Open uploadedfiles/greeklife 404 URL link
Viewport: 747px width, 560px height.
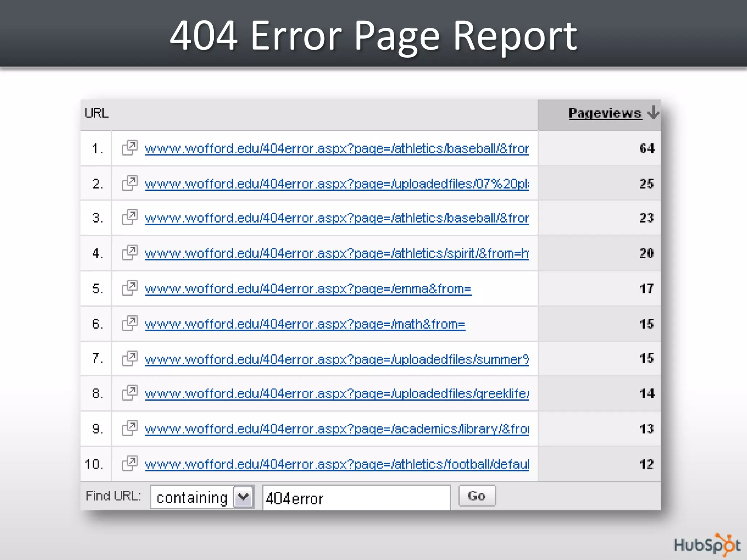pos(337,394)
